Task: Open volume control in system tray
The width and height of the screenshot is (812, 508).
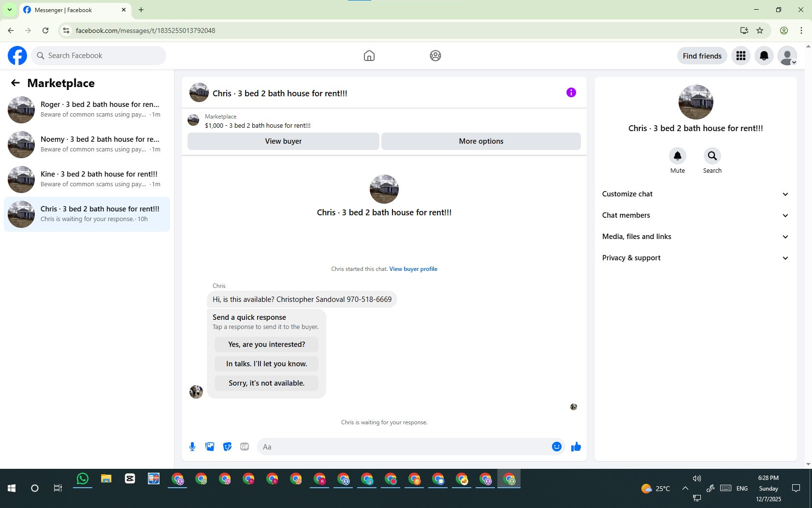Action: pos(697,478)
